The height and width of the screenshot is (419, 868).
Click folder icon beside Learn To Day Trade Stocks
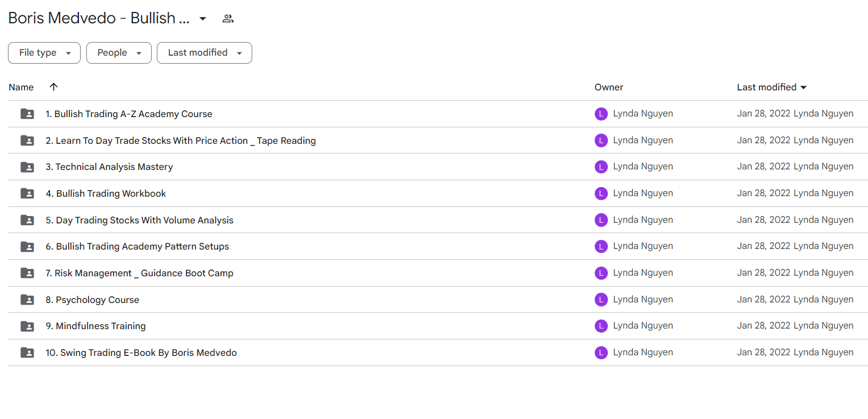point(27,140)
